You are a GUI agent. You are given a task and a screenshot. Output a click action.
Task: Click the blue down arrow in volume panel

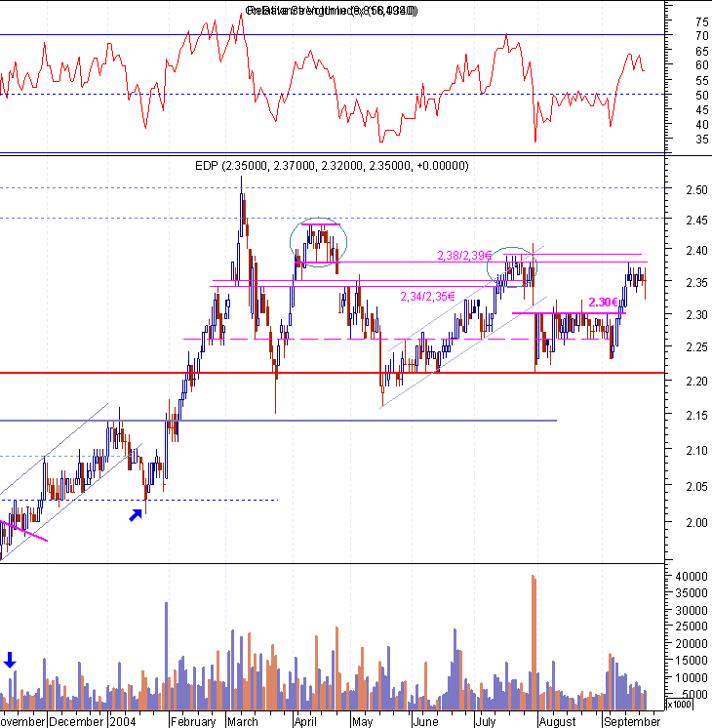coord(10,660)
